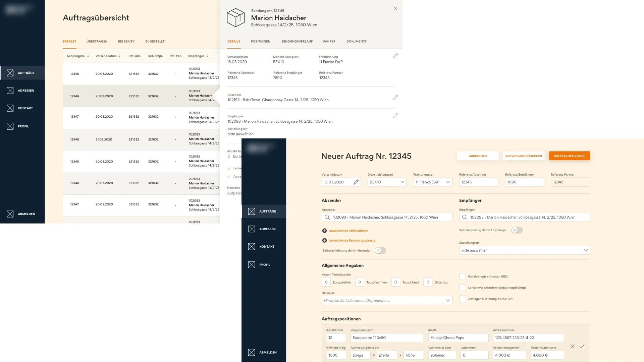The image size is (644, 362).
Task: Enable Gefahrengut enthalten (RID) checkbox
Action: point(462,276)
